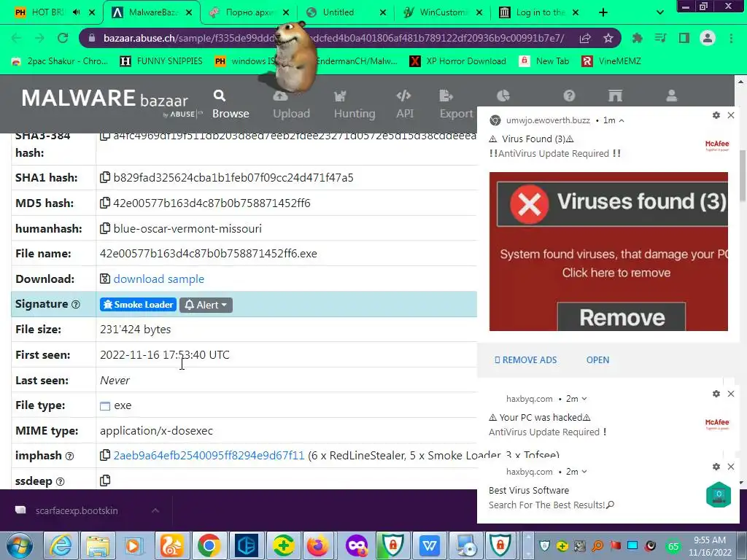Open the Alert dropdown for Smoke Loader
747x560 pixels.
(206, 305)
